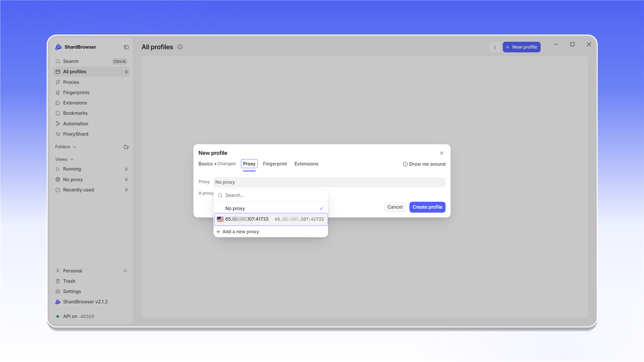Collapse the Folders section
The image size is (644, 362).
tap(66, 147)
